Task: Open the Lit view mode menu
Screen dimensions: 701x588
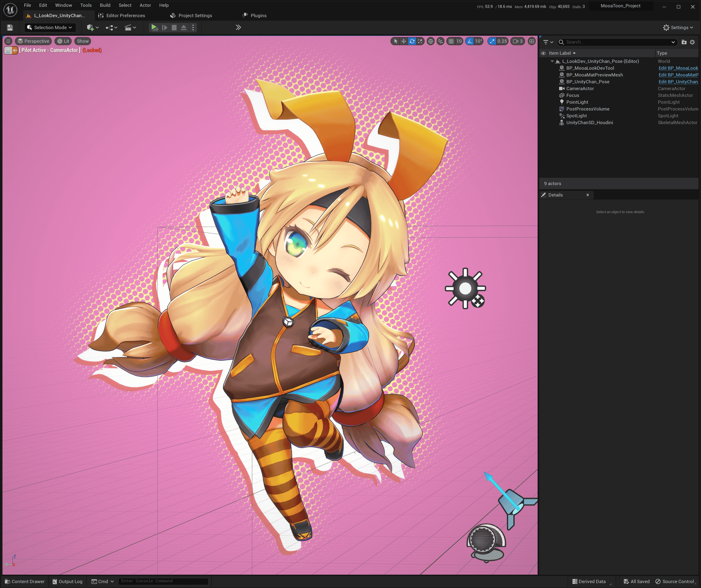Action: pyautogui.click(x=63, y=41)
